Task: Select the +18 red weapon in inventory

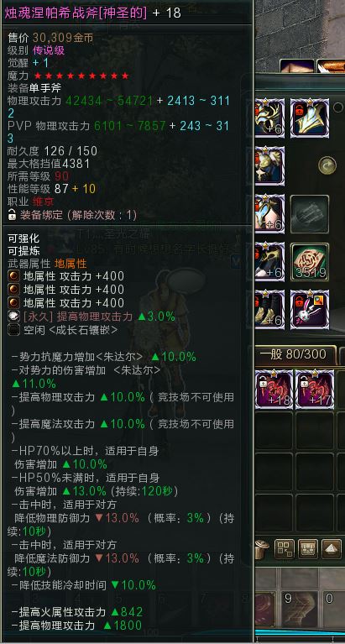Action: pos(274,389)
